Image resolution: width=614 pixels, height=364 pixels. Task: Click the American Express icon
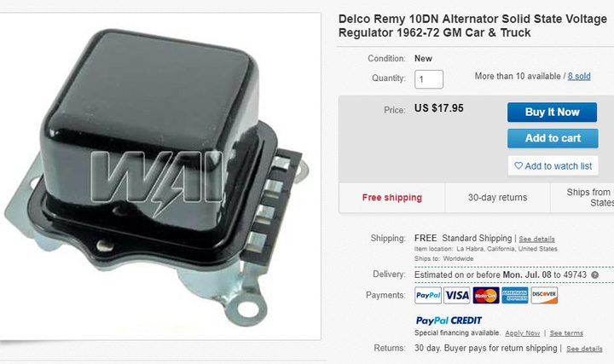coord(515,296)
